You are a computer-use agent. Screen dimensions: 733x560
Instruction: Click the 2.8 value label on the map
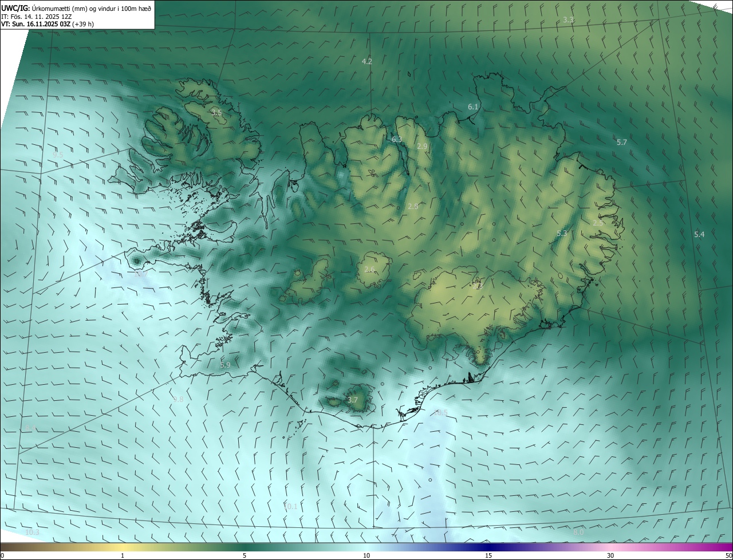coord(413,206)
